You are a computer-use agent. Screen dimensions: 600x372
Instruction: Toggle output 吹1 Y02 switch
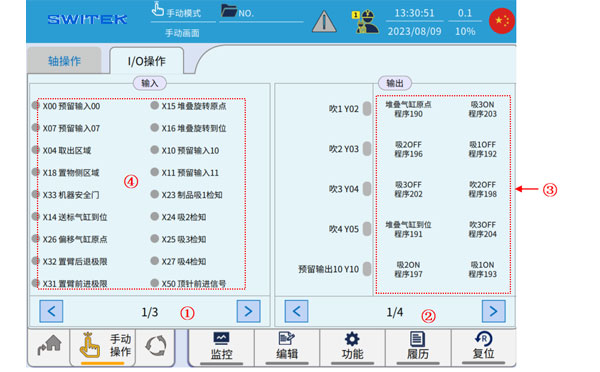pyautogui.click(x=367, y=109)
